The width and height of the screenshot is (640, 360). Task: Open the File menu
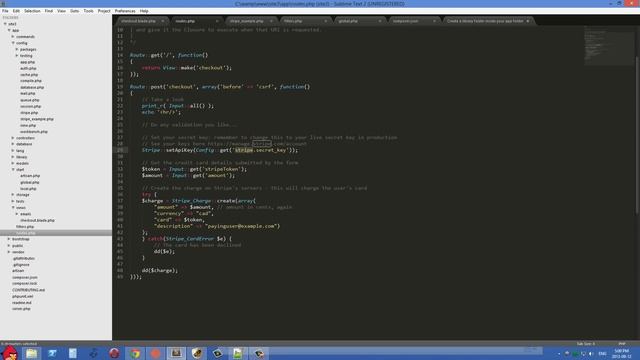point(5,11)
